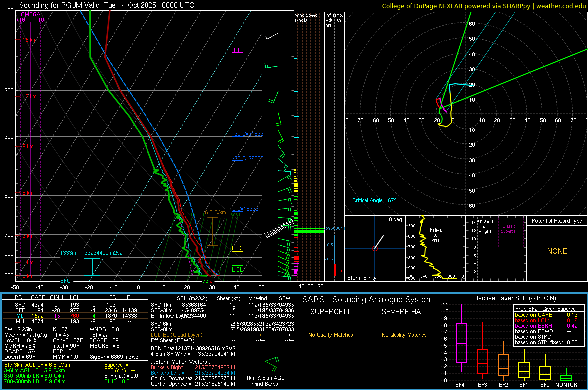Click the 'Storm Slinky' label
588x390 pixels.
[361, 278]
